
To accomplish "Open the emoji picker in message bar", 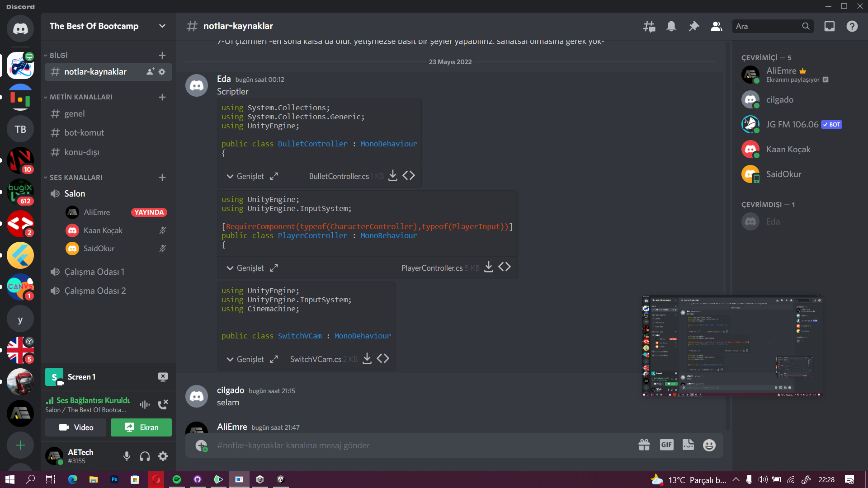I will pos(709,445).
